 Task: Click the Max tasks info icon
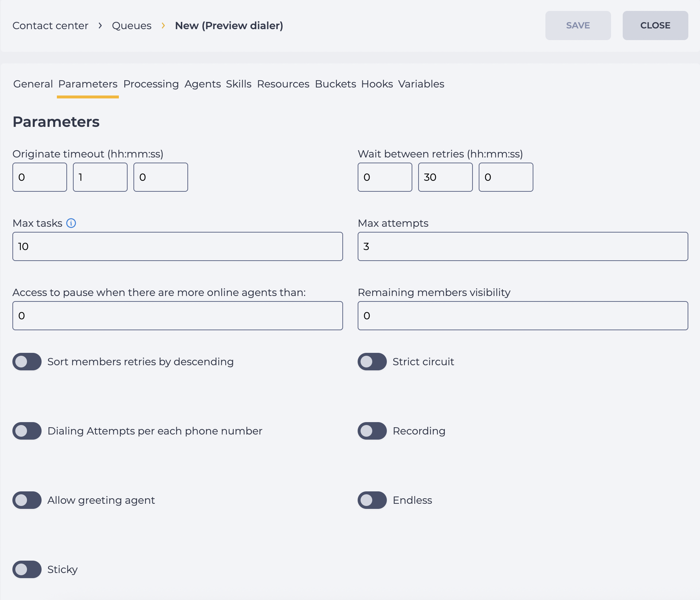point(71,223)
